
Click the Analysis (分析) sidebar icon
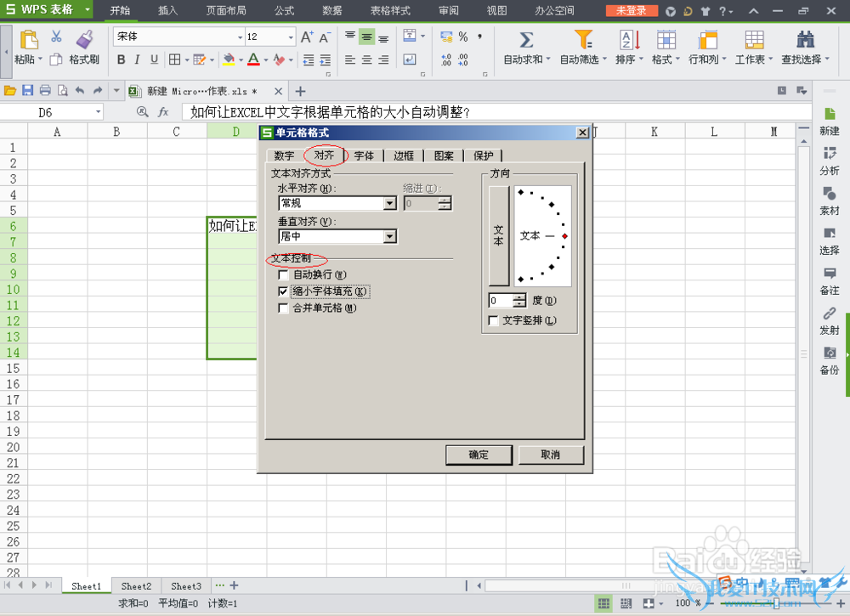[829, 153]
